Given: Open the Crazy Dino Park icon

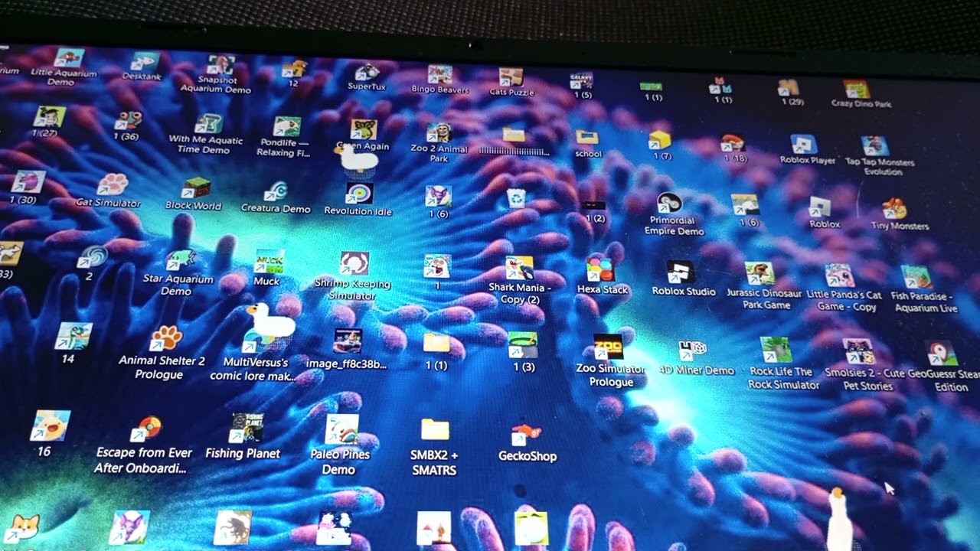Looking at the screenshot, I should point(857,90).
